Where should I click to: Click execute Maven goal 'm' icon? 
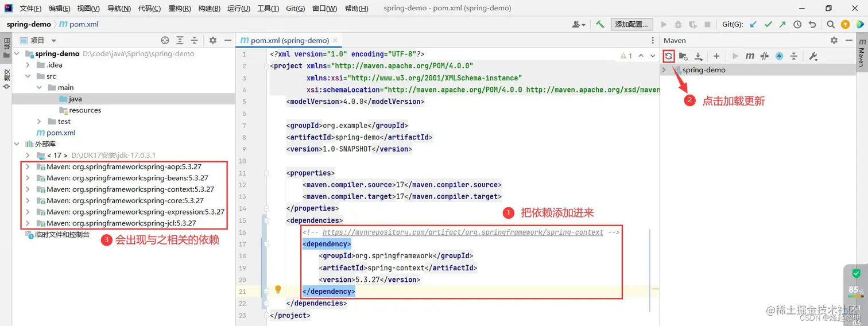pyautogui.click(x=750, y=56)
